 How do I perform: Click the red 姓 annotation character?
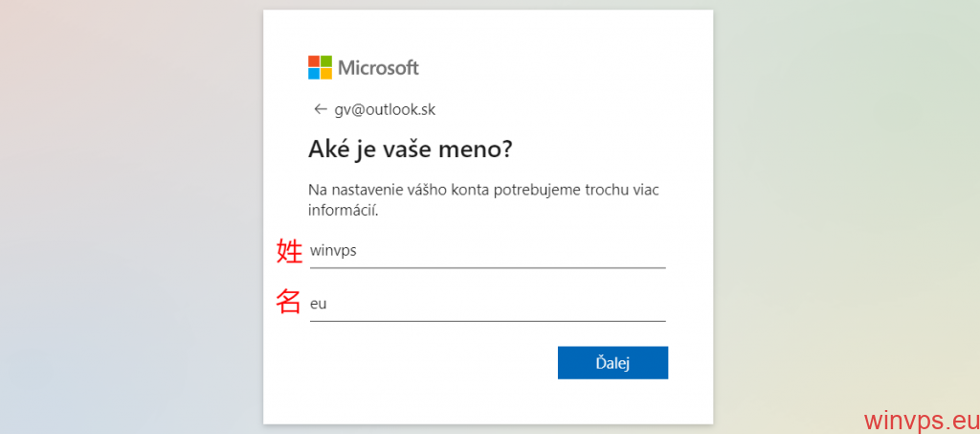(289, 251)
